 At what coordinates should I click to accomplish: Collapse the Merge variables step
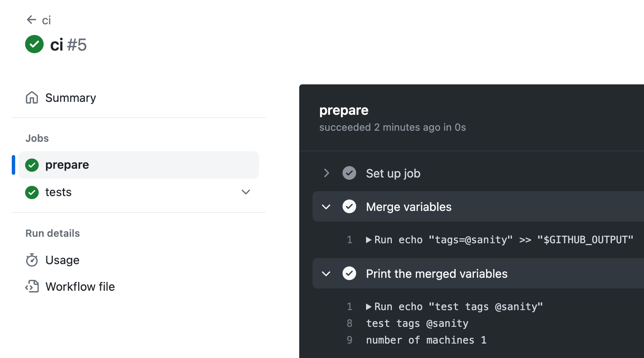(x=326, y=206)
